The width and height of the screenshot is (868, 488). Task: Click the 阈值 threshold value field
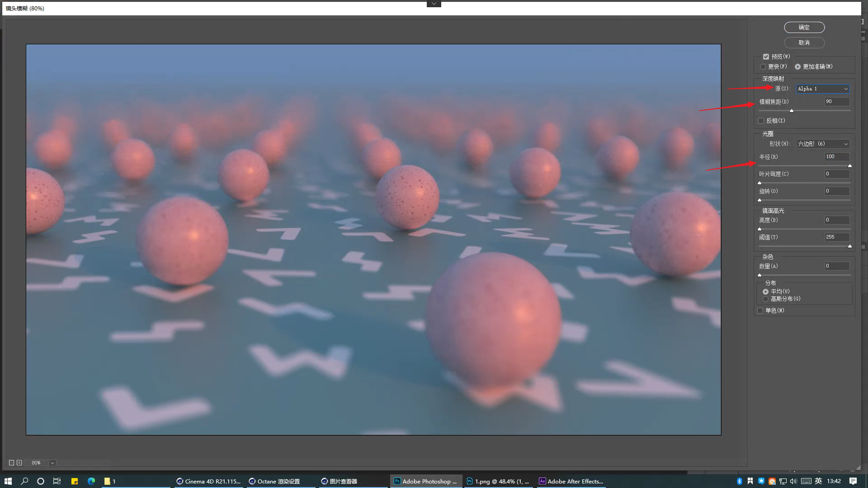tap(837, 237)
